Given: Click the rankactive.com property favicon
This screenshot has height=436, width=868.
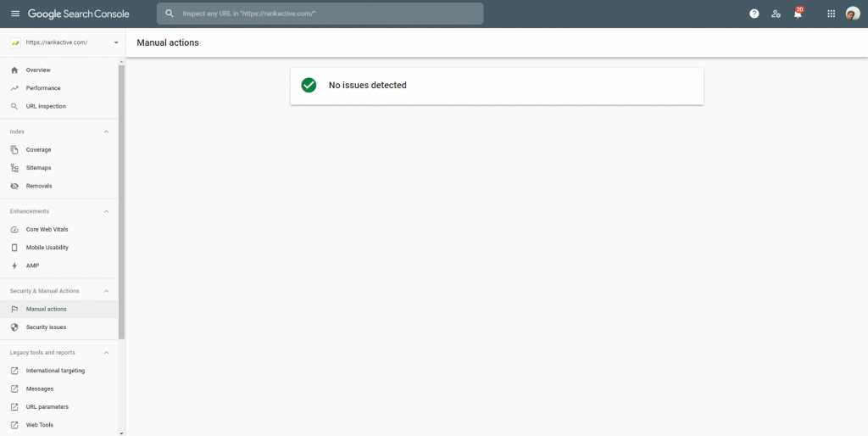Looking at the screenshot, I should coord(15,42).
